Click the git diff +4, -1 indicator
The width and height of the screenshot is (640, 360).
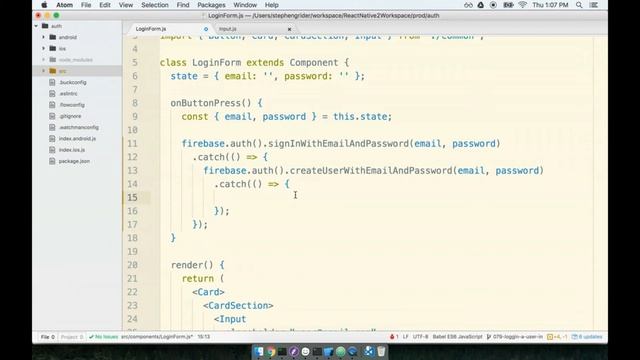click(557, 337)
